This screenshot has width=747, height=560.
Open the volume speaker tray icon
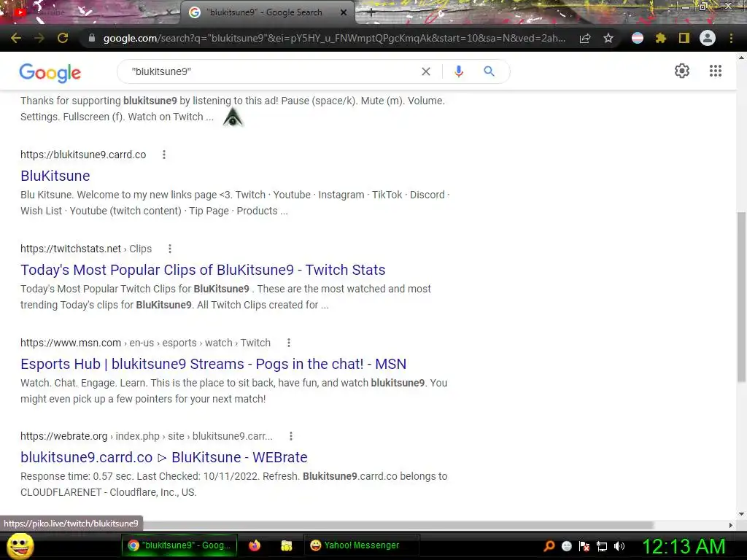(619, 546)
